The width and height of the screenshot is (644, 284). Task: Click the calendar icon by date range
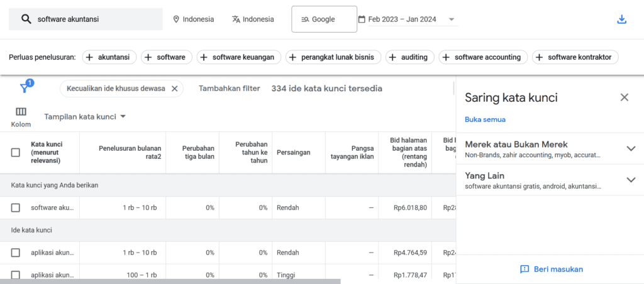pyautogui.click(x=362, y=19)
